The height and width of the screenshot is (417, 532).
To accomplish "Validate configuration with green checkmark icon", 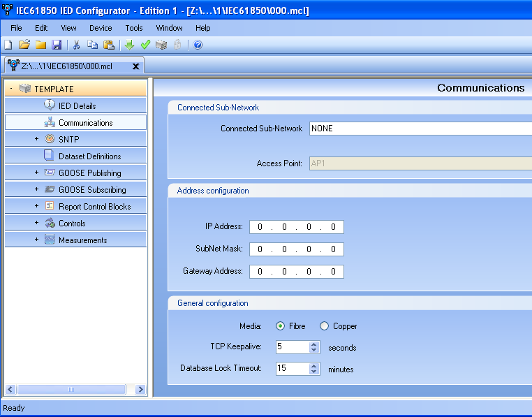I will (145, 45).
